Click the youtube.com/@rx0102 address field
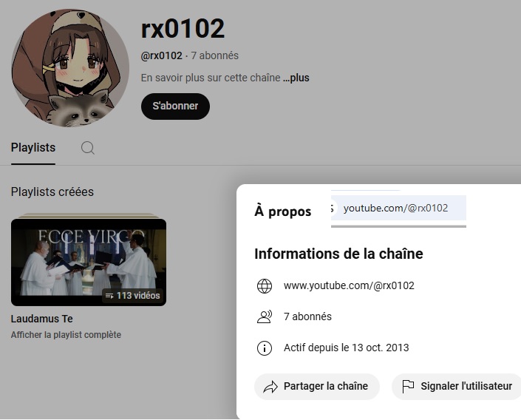Viewport: 521px width, 420px height. pos(398,209)
